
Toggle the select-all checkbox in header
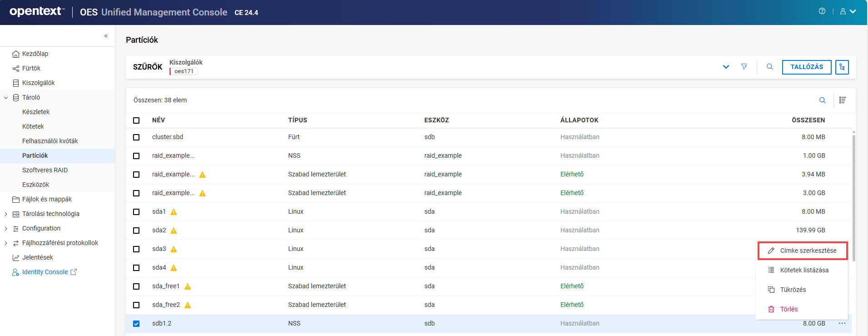(x=136, y=120)
